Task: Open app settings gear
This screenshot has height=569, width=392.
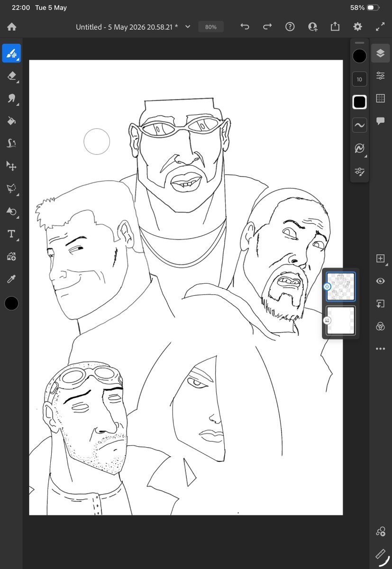Action: point(358,27)
